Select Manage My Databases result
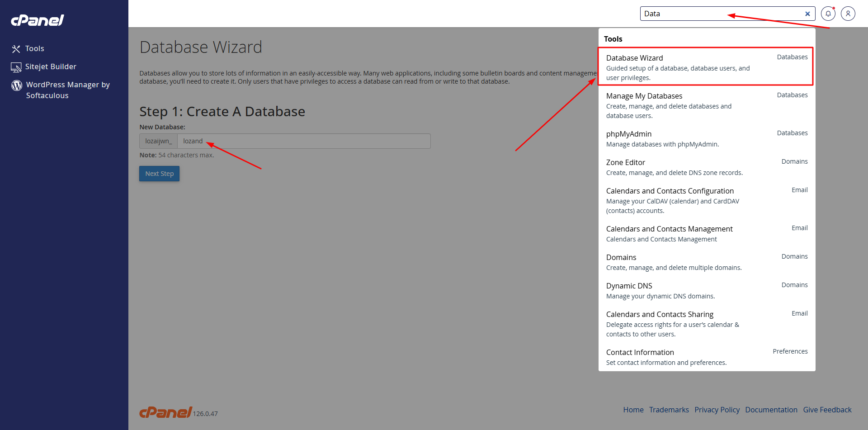The height and width of the screenshot is (430, 868). coord(644,96)
